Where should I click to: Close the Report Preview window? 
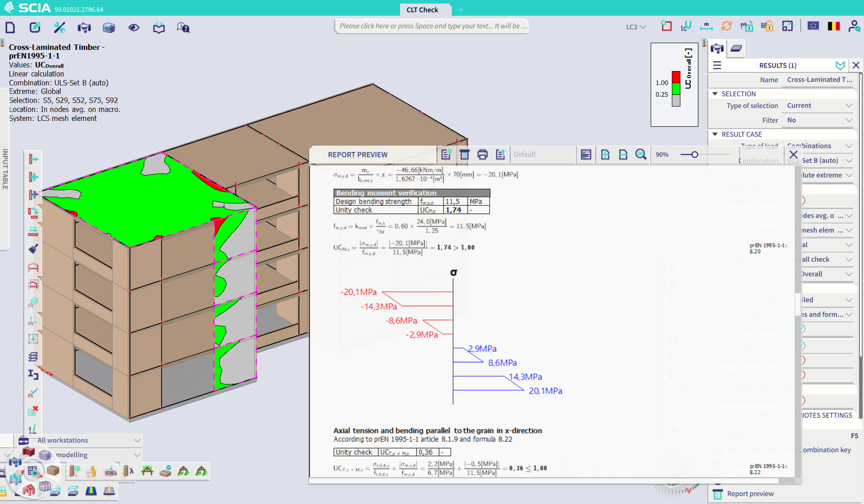pyautogui.click(x=793, y=155)
